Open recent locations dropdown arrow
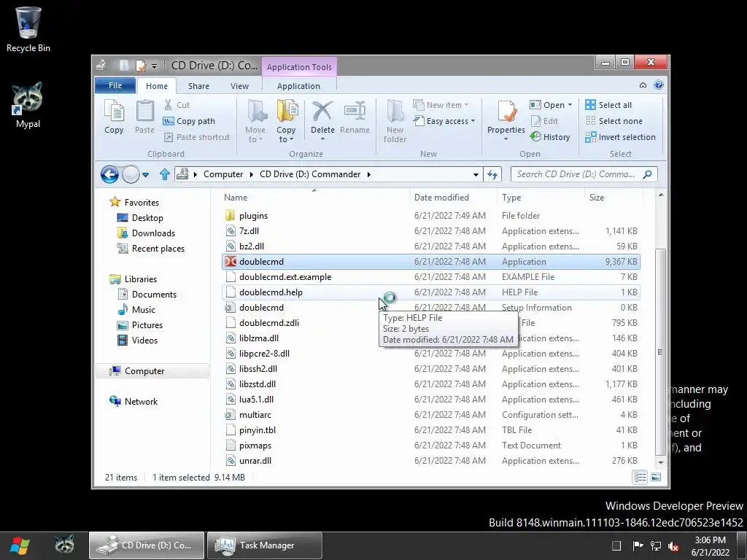Screen dimensions: 747x560 click(x=146, y=175)
